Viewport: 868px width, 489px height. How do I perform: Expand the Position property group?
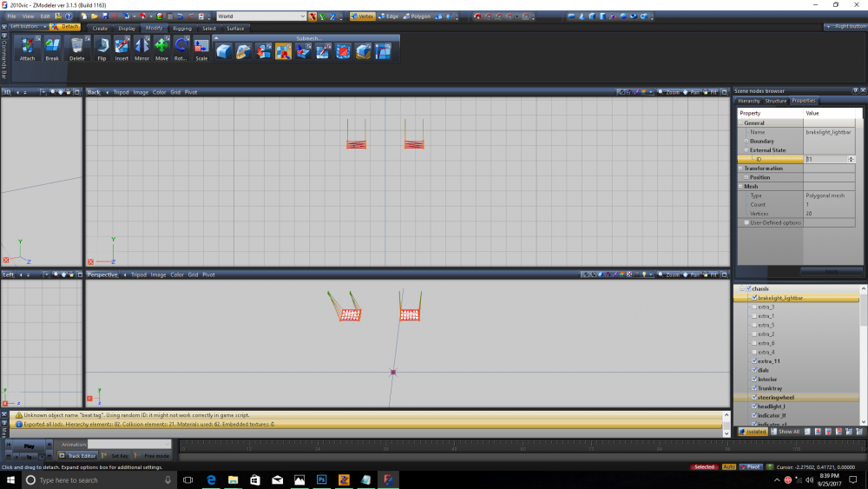point(746,177)
